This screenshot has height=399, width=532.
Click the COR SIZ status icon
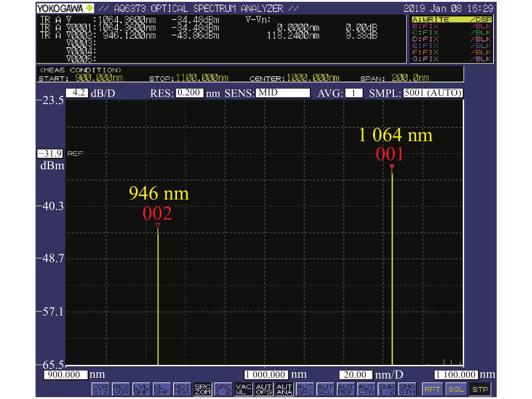(100, 389)
